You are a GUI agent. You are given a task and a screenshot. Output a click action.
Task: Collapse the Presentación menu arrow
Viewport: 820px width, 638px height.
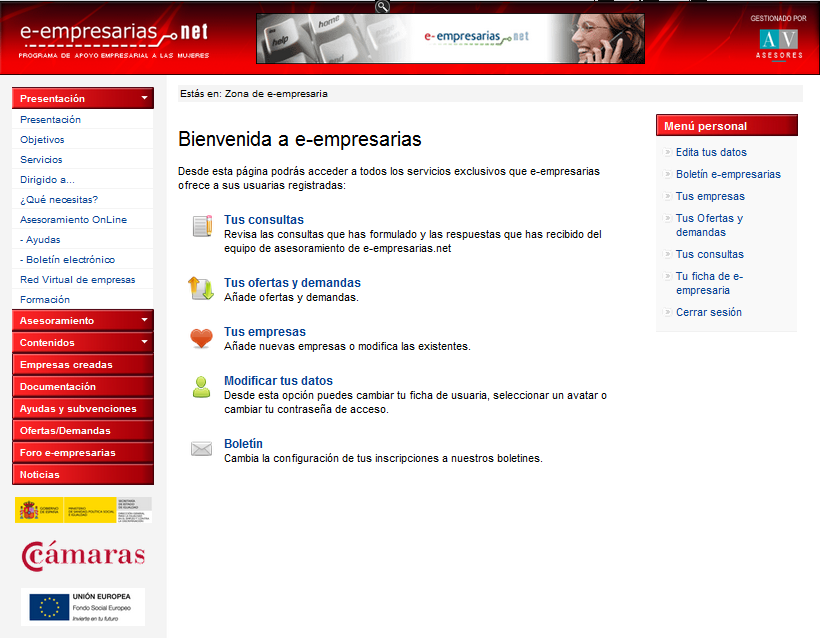pos(144,98)
